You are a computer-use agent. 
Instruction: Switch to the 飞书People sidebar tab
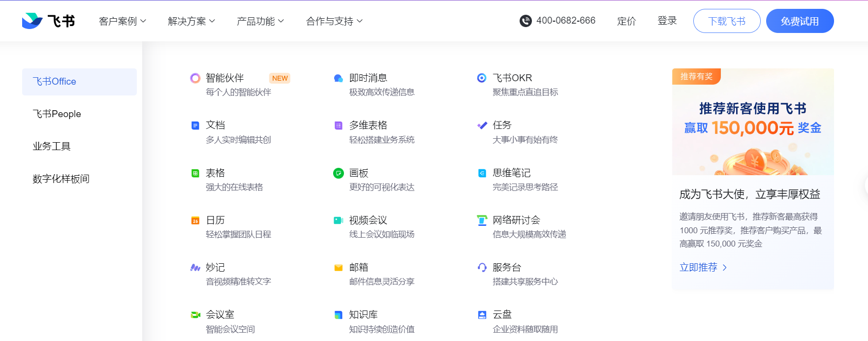57,114
